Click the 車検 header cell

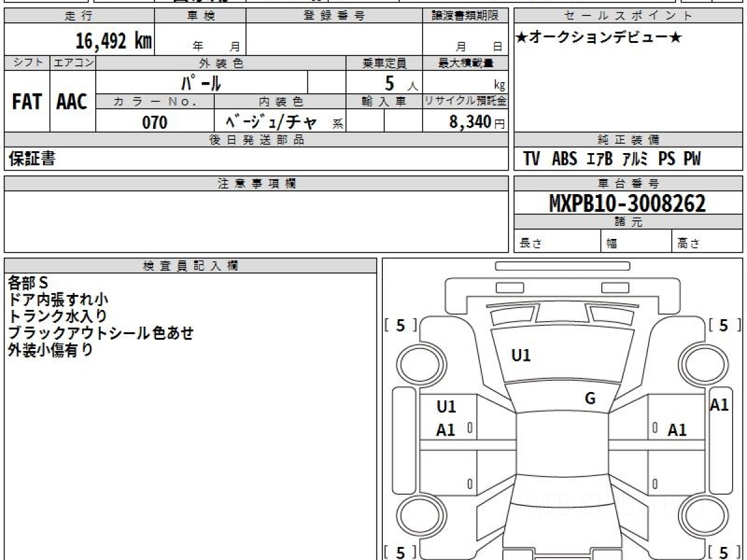click(200, 16)
